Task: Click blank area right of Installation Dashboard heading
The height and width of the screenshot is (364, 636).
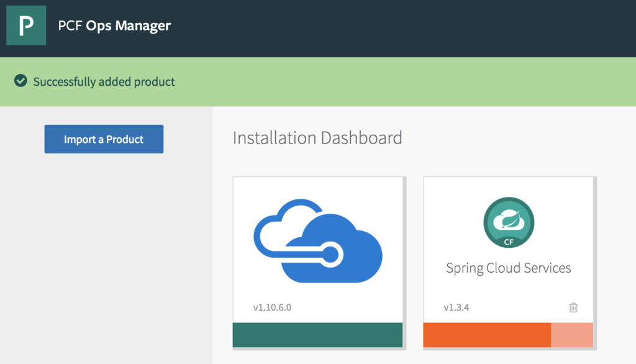Action: coord(516,137)
